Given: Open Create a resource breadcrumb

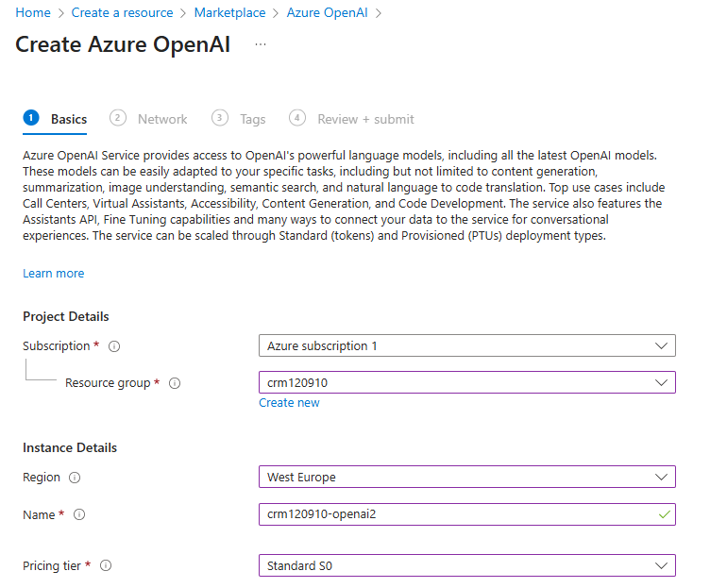Looking at the screenshot, I should pos(122,12).
